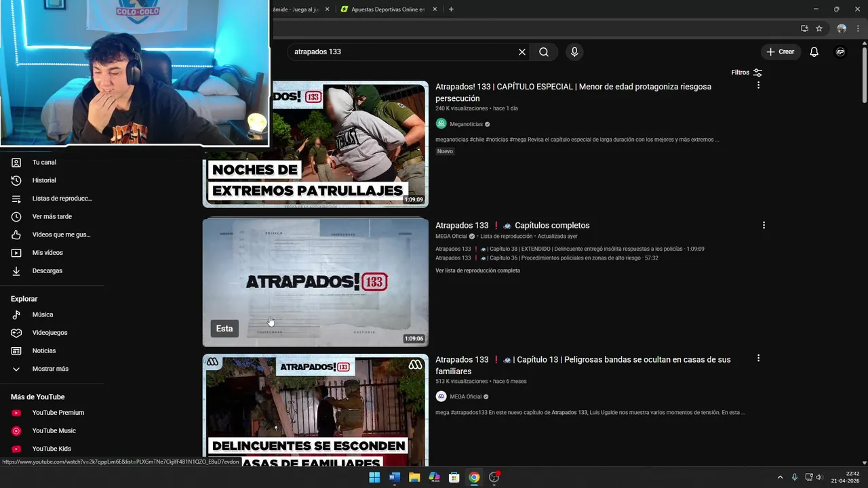
Task: Open options for Capítulo Especial video
Action: tap(758, 85)
